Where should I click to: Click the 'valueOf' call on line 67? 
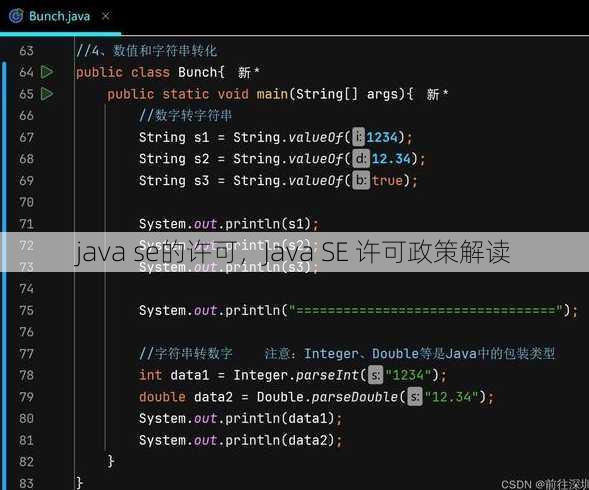click(x=315, y=137)
